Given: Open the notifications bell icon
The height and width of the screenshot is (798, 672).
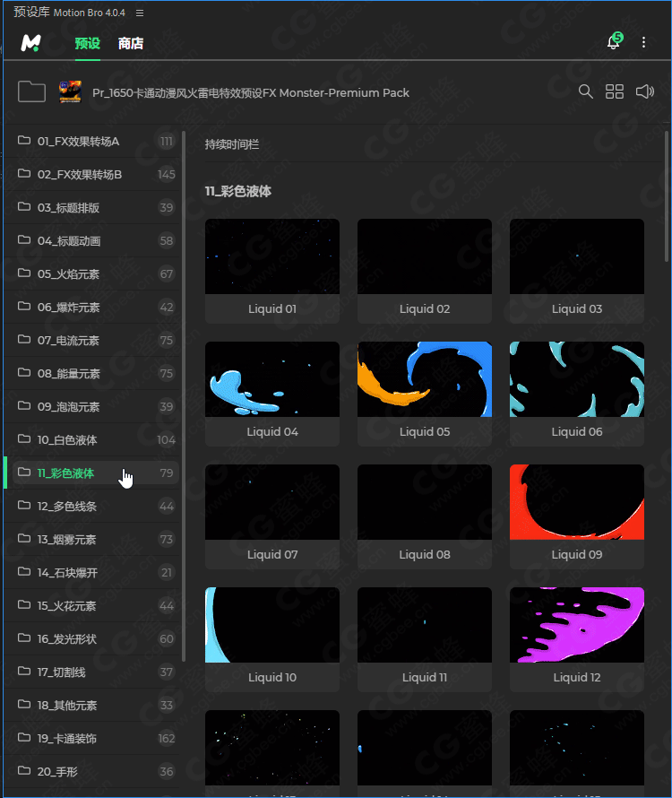Looking at the screenshot, I should 614,42.
